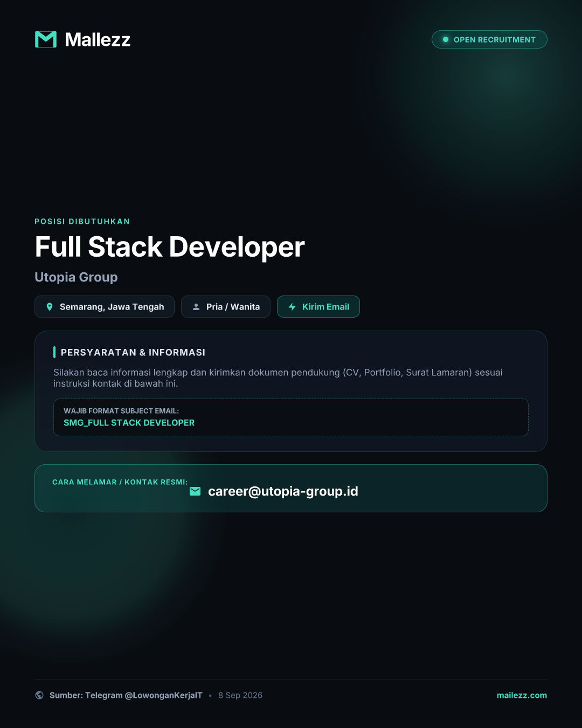Open the mailezz.com link in footer
Image resolution: width=582 pixels, height=728 pixels.
click(x=522, y=695)
